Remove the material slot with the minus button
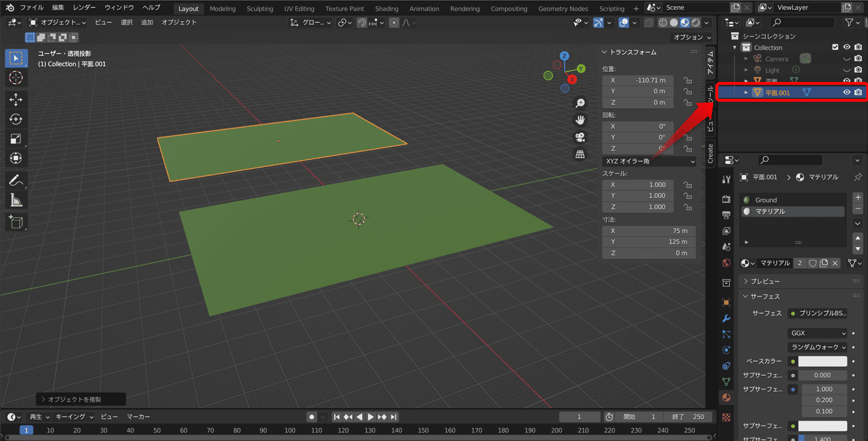Viewport: 868px width, 441px height. click(858, 209)
